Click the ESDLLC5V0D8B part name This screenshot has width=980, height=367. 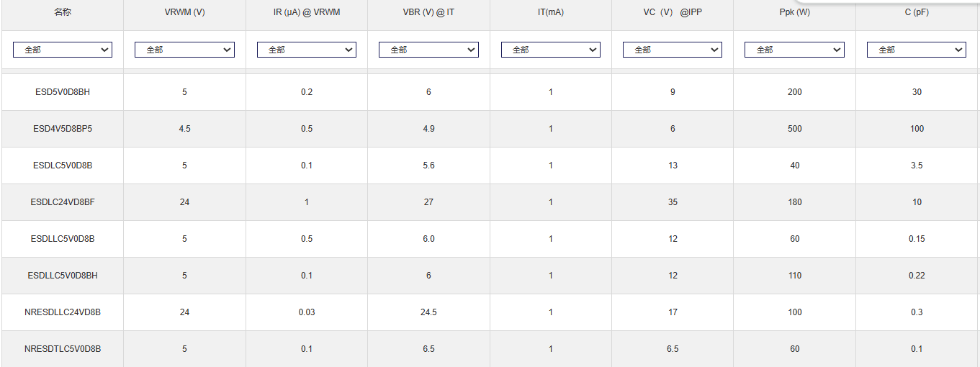(63, 239)
